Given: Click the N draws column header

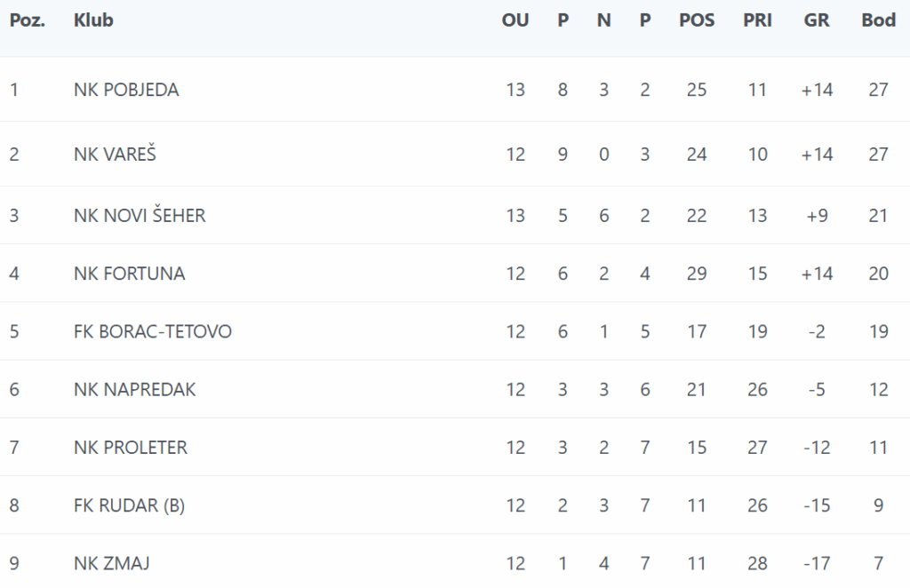Looking at the screenshot, I should tap(603, 20).
